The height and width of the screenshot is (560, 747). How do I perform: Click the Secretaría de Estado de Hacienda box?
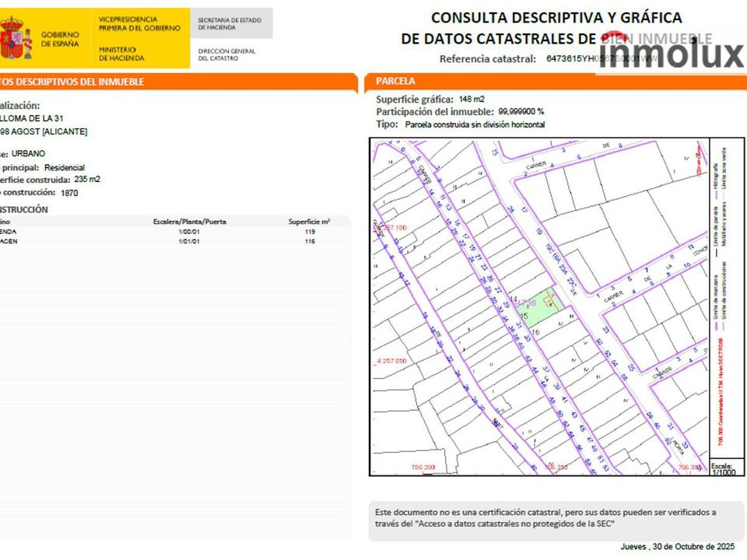tap(231, 23)
